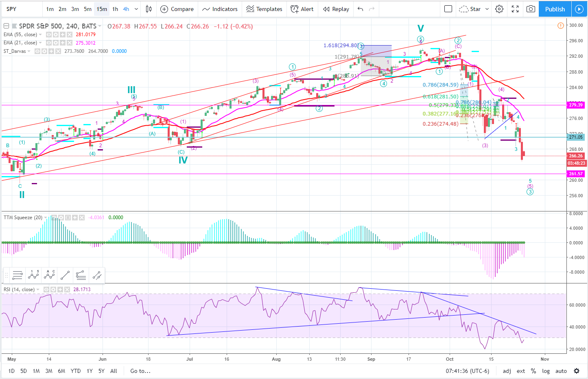Redo the last chart action
The image size is (588, 379).
coord(371,9)
